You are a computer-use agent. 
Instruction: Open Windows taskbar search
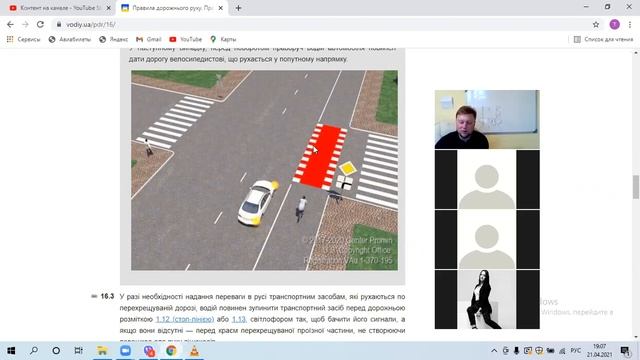[34, 351]
